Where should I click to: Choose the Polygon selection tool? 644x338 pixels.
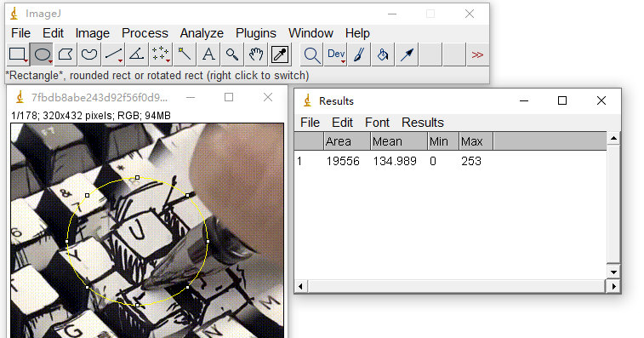[x=66, y=54]
